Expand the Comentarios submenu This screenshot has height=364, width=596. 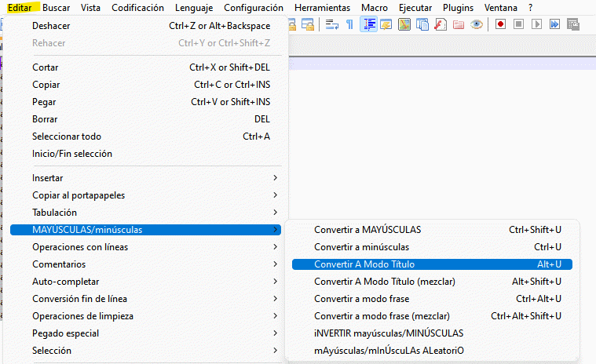point(145,264)
